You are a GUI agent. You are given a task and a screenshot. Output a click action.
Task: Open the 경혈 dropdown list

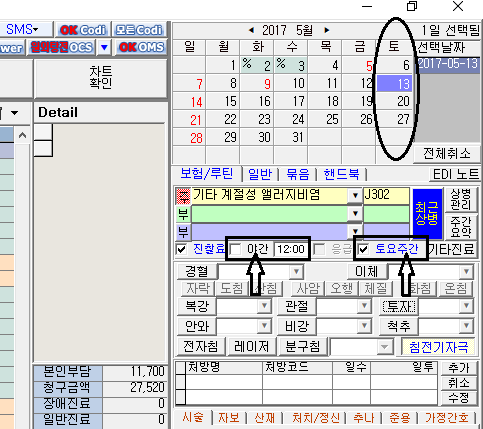click(296, 272)
